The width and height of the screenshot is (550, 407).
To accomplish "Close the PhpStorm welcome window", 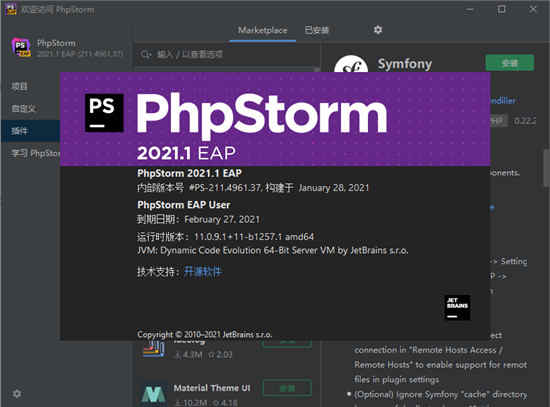I will 533,9.
